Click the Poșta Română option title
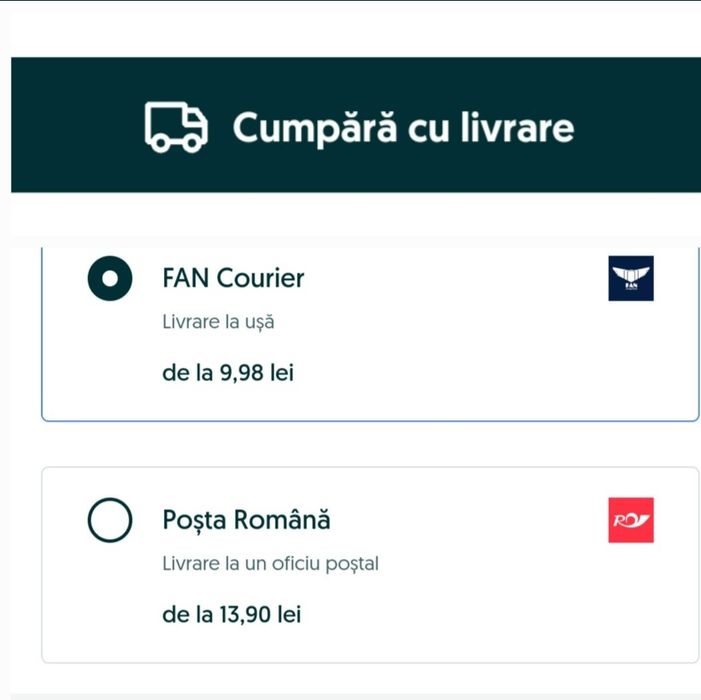 click(x=246, y=521)
